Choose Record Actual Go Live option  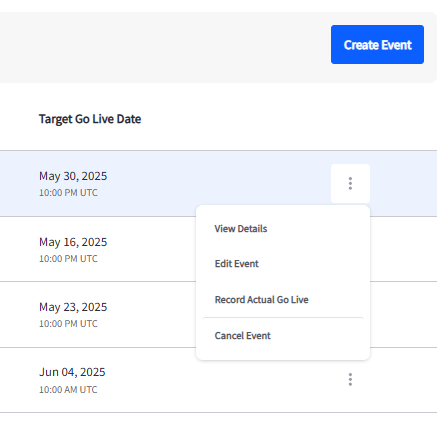pos(261,300)
